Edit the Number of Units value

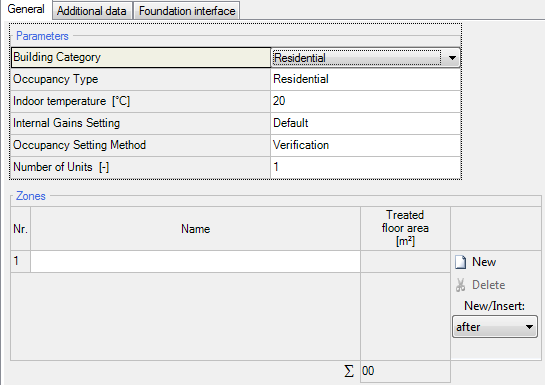coord(366,167)
